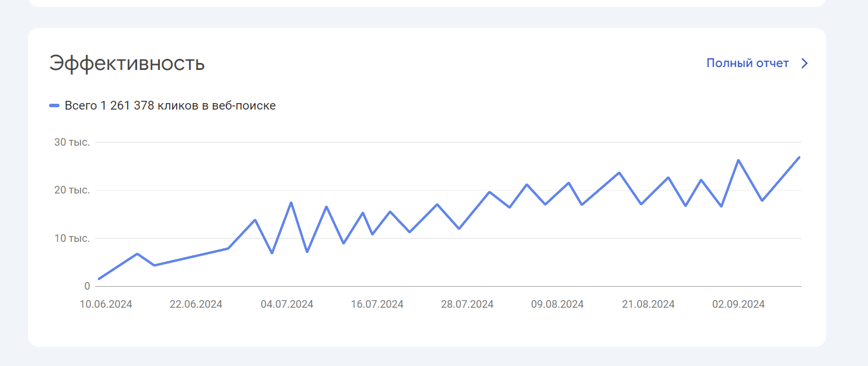The height and width of the screenshot is (366, 868).
Task: Click the 10.06.2024 date axis label
Action: (x=106, y=304)
